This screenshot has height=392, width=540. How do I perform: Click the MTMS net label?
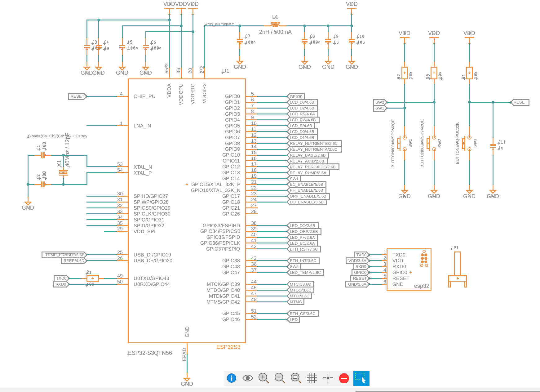[296, 302]
